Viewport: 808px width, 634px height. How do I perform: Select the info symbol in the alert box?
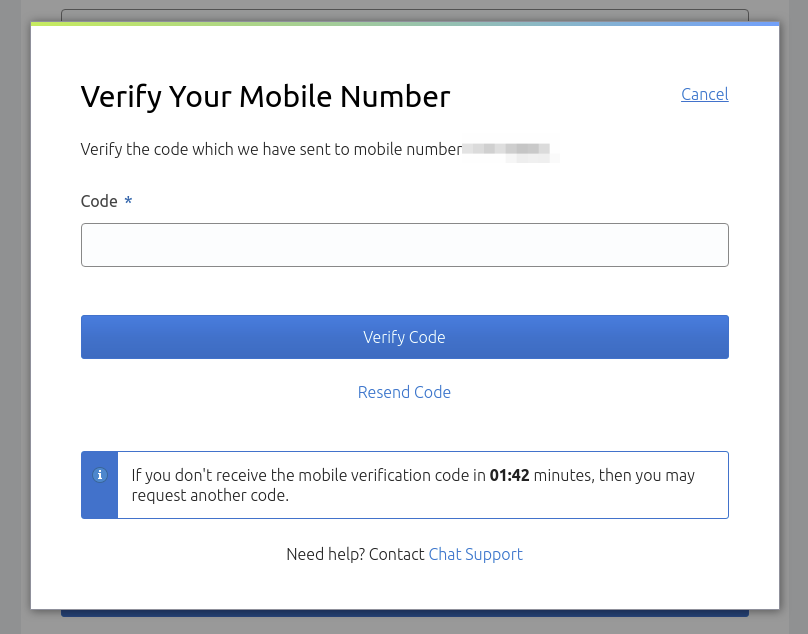(99, 476)
